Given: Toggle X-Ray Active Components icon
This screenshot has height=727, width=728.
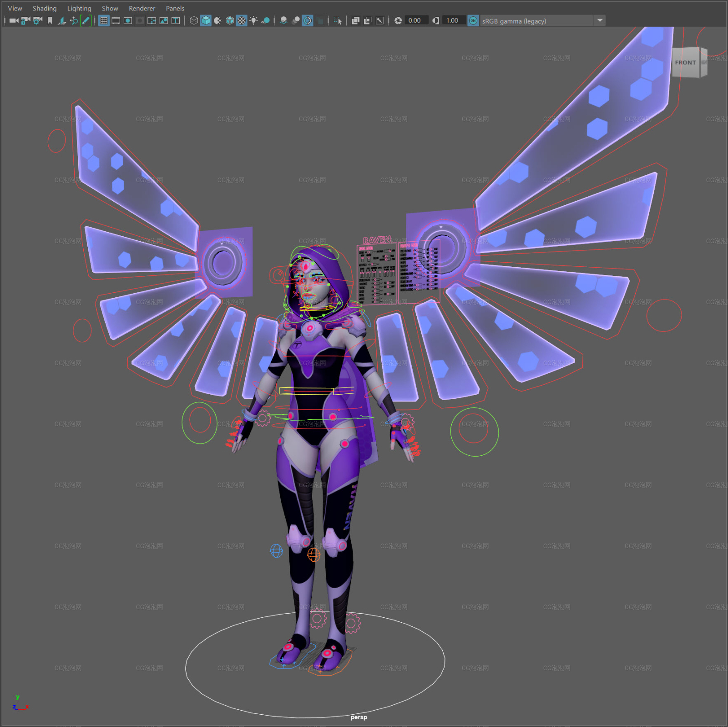Looking at the screenshot, I should (368, 20).
